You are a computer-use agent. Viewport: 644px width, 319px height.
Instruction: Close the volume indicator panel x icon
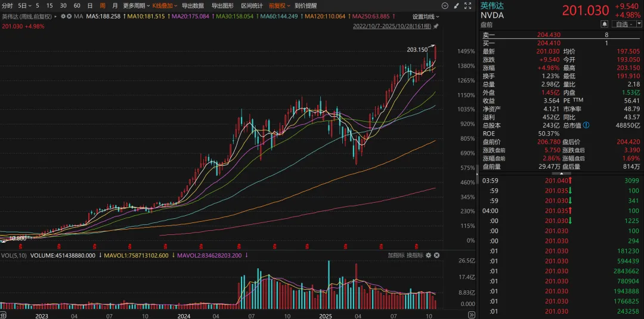(436, 255)
